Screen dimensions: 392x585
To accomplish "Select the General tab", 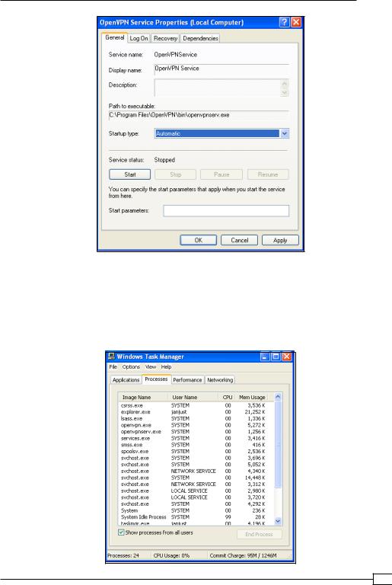I will coord(114,37).
